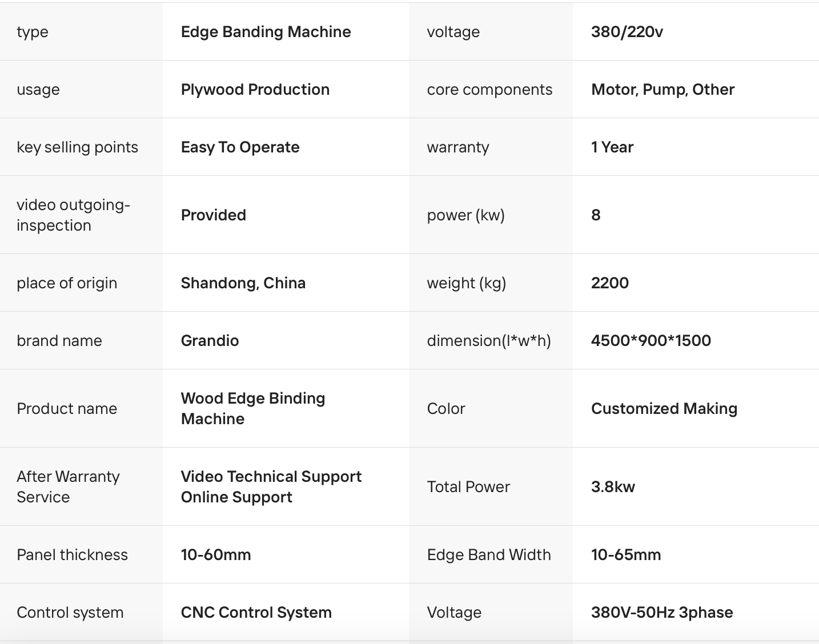Image resolution: width=819 pixels, height=644 pixels.
Task: Click the '4500*900*1500' dimension value
Action: [x=651, y=341]
